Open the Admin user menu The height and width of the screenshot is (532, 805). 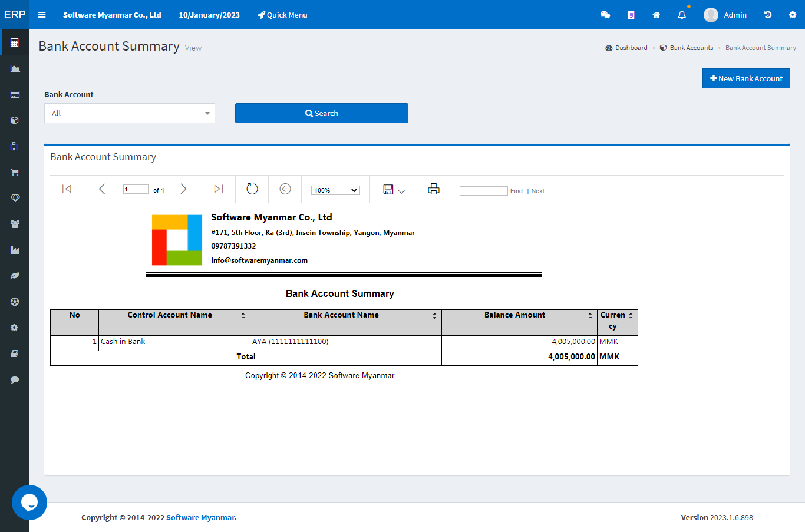pos(725,15)
